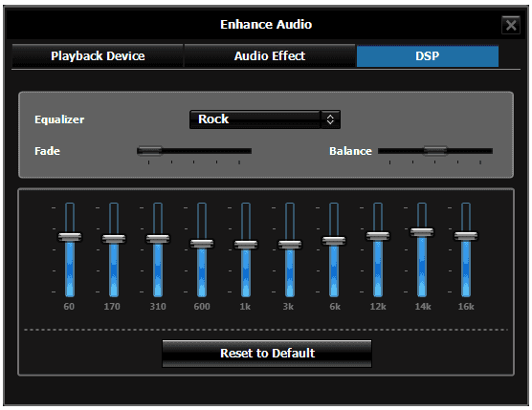Click the 16k band slider knob
This screenshot has width=532, height=410.
pyautogui.click(x=466, y=235)
